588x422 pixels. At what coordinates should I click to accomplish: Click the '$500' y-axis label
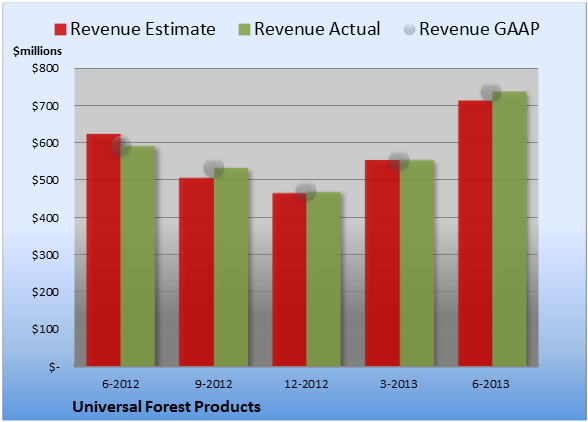coord(45,180)
